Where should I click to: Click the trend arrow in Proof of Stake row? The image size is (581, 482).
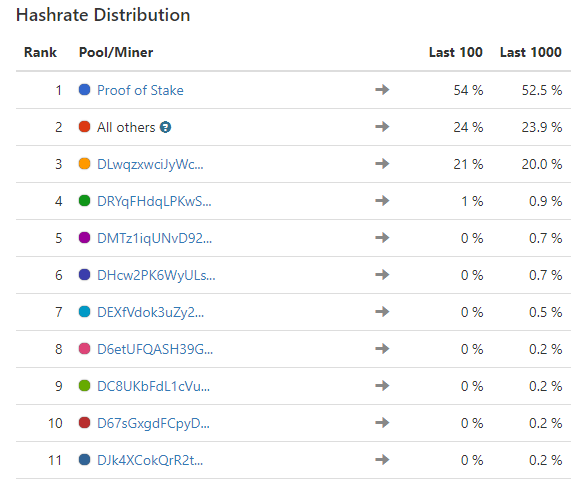[x=382, y=90]
